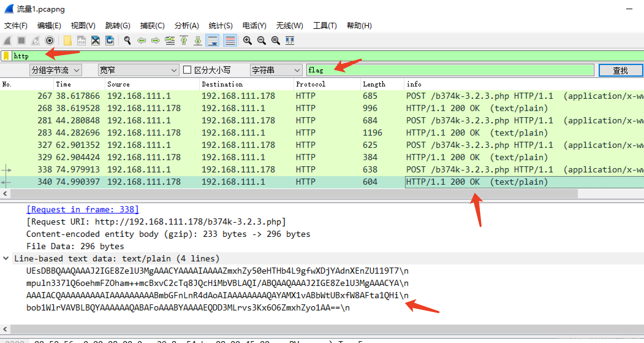
Task: Select the Request URI detail line
Action: coord(156,222)
